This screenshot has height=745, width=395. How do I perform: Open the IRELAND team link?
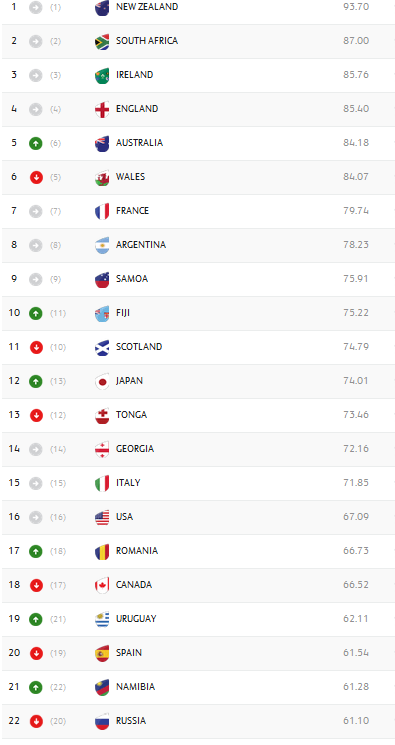pos(135,75)
